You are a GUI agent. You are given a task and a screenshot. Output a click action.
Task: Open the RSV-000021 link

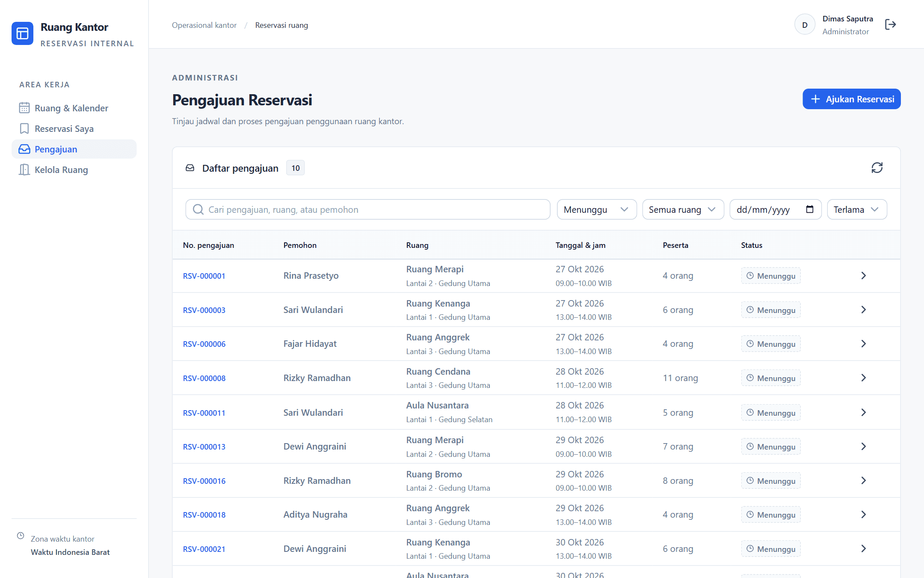(204, 549)
